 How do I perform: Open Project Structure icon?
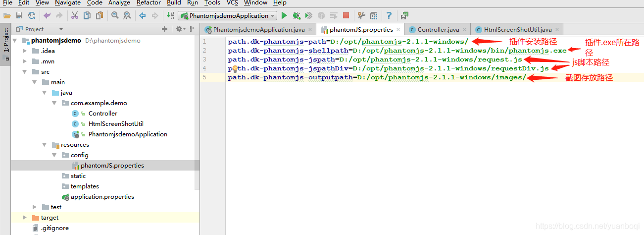[x=374, y=16]
